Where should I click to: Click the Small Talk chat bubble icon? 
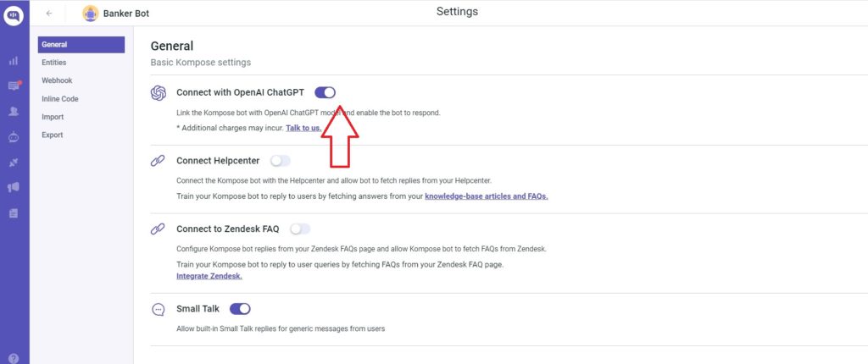(158, 309)
